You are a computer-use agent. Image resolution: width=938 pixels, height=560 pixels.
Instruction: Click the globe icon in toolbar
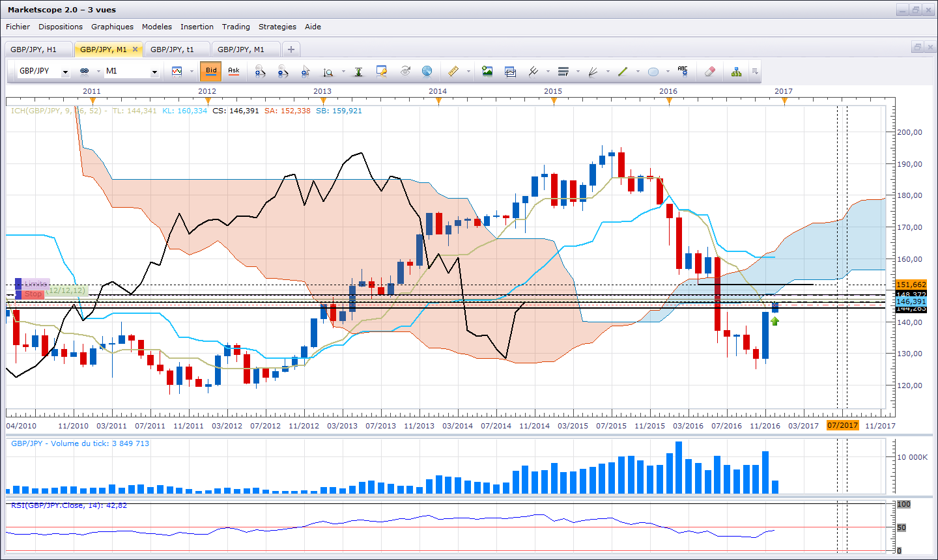427,72
